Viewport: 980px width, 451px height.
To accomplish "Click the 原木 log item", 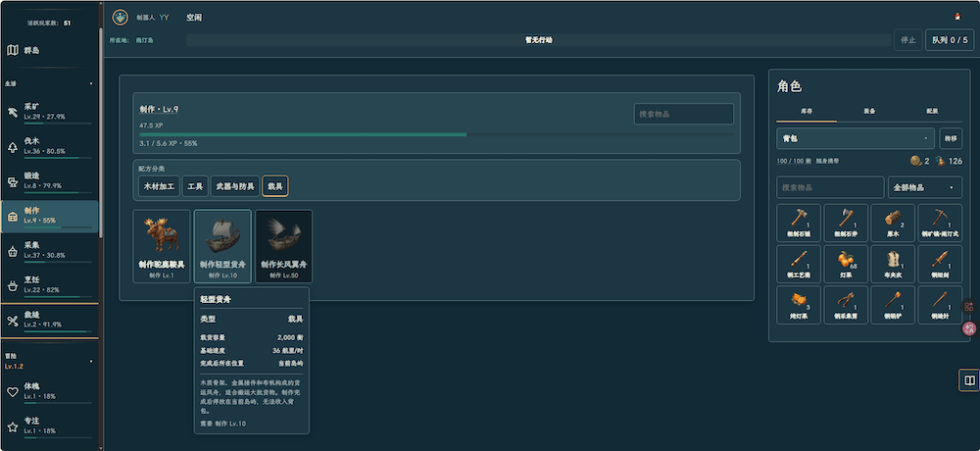I will click(893, 223).
